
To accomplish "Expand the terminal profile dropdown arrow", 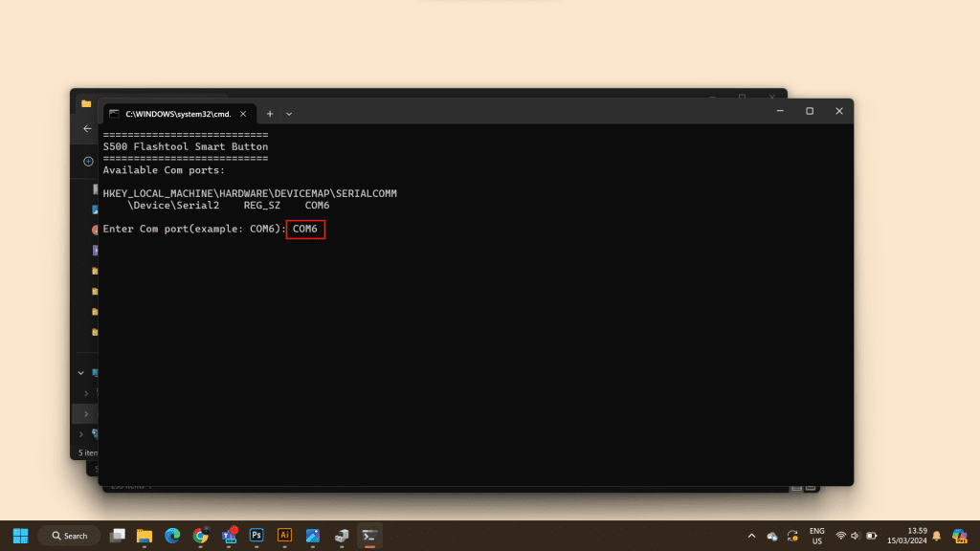I will click(289, 113).
